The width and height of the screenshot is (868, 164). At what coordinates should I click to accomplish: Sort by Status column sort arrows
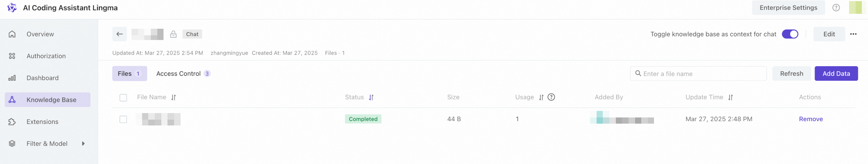(x=371, y=97)
